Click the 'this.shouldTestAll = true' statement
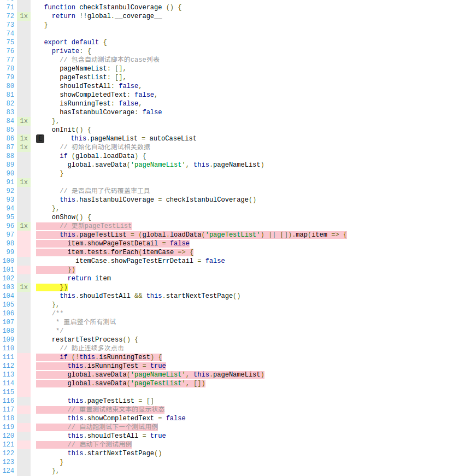This screenshot has width=453, height=476. click(116, 436)
